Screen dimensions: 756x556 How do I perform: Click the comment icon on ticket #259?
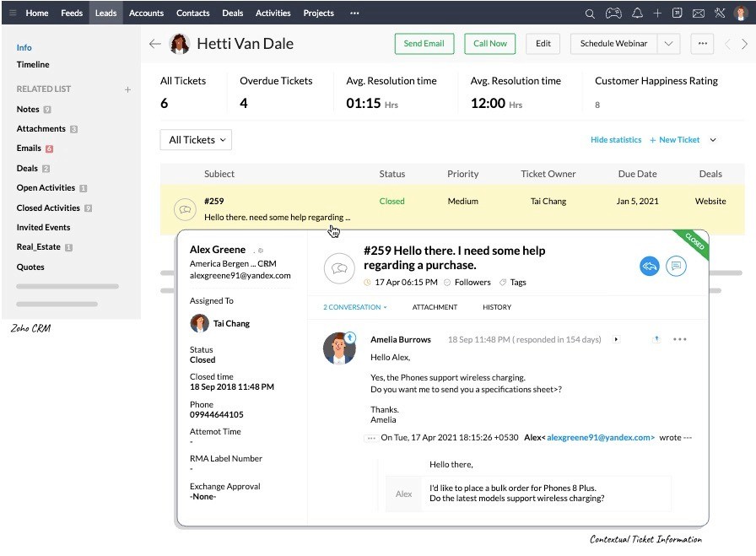(x=676, y=266)
